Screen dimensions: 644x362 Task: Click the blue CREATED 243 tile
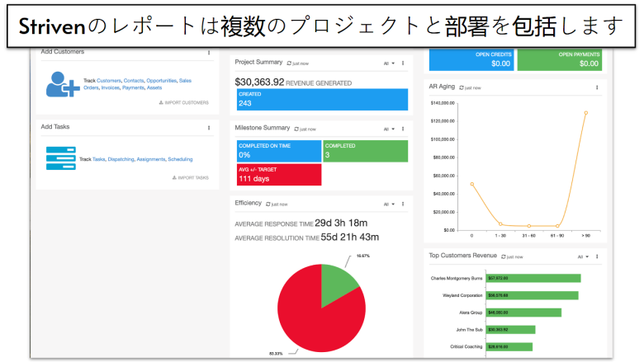point(322,99)
